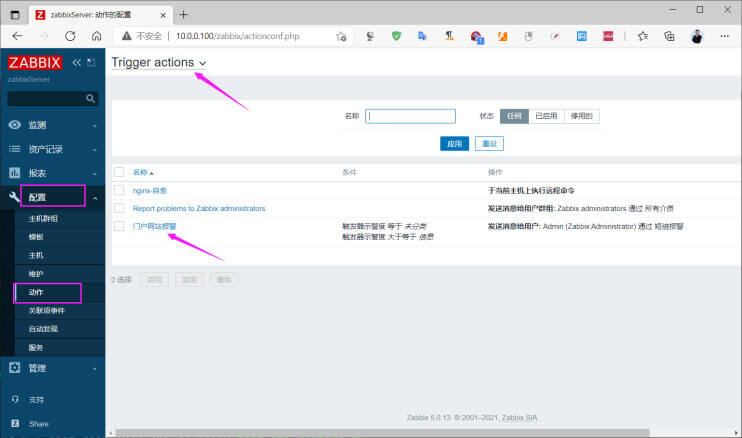Image resolution: width=742 pixels, height=438 pixels.
Task: Click the browser address bar URL
Action: coord(238,36)
